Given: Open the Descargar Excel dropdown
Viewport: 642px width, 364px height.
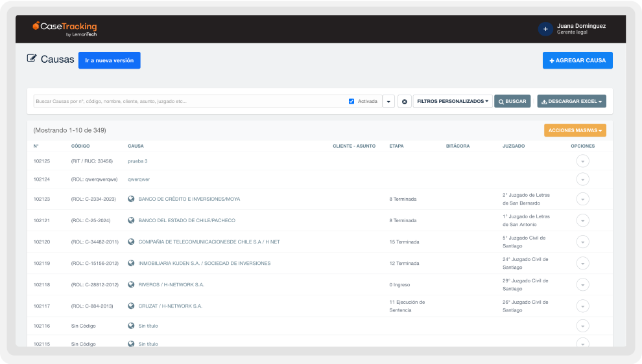Looking at the screenshot, I should click(x=571, y=102).
